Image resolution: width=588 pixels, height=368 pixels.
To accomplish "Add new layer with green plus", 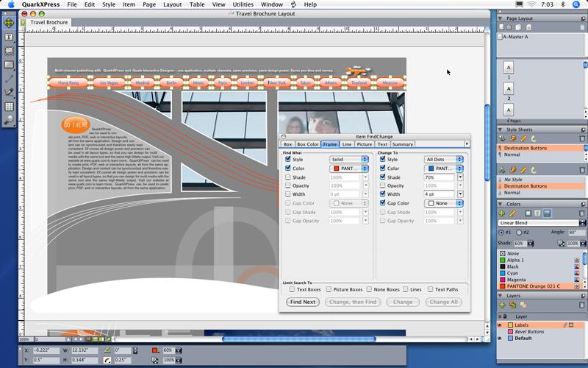I will coord(502,305).
